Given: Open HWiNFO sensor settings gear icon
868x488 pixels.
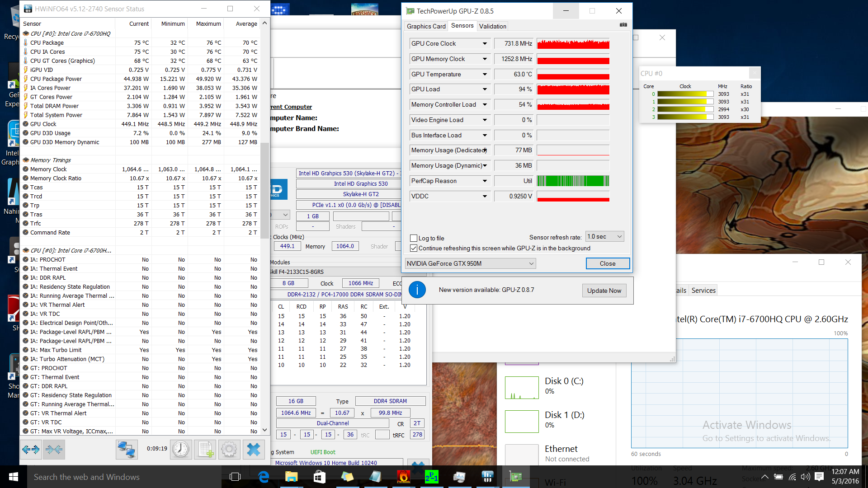Looking at the screenshot, I should (229, 449).
